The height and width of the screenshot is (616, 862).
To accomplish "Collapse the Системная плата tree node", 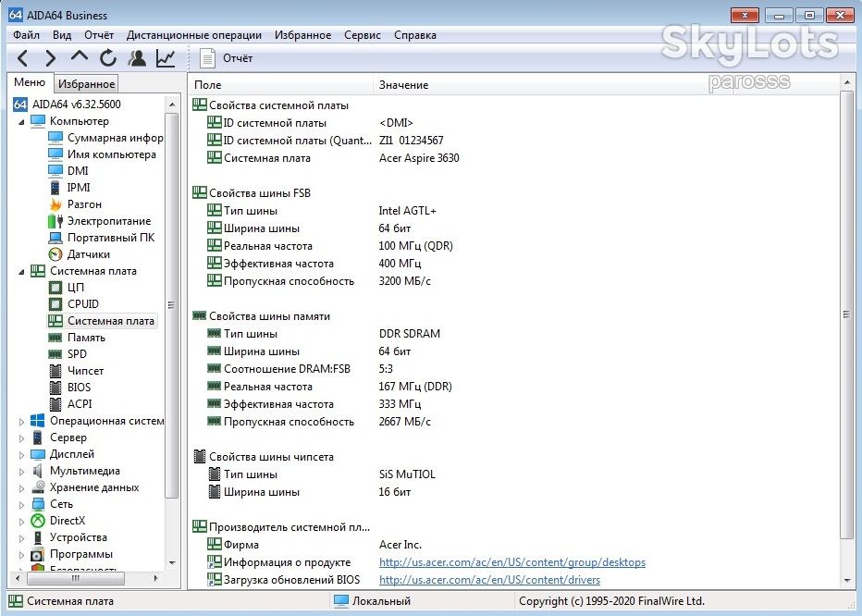I will click(21, 271).
